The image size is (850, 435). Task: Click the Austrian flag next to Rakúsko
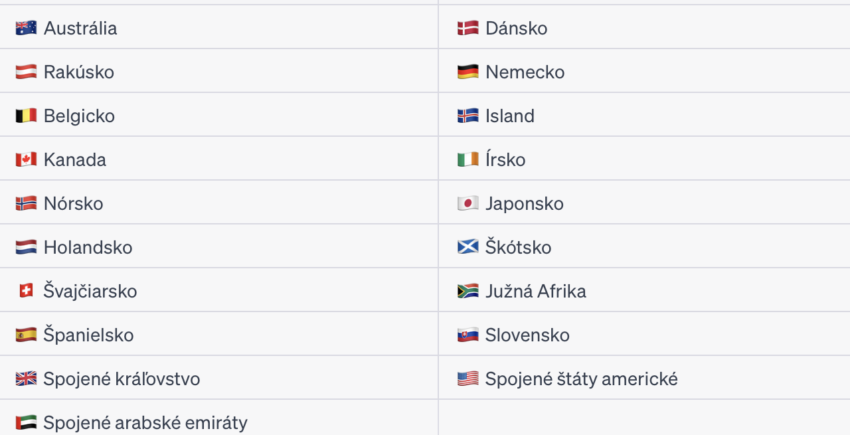point(26,72)
